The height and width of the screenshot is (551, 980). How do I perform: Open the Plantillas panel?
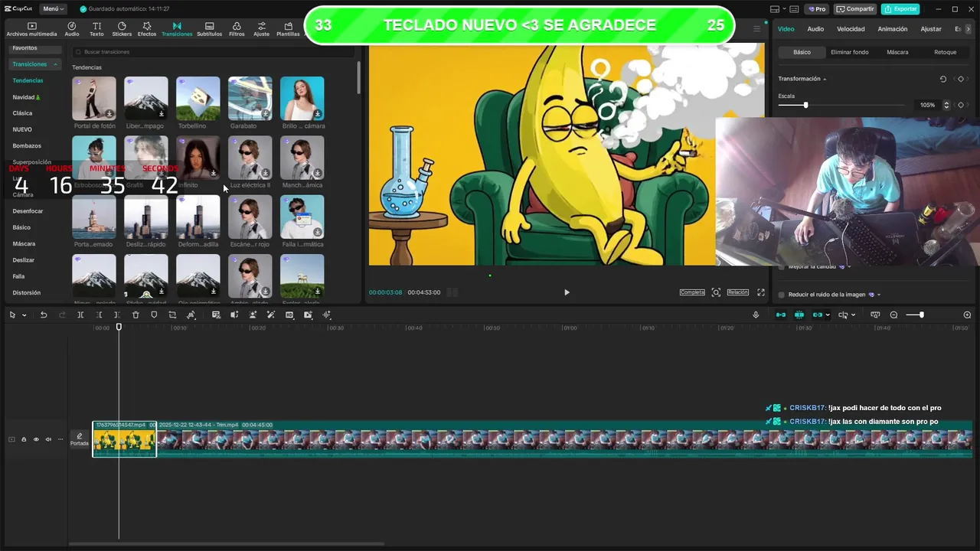288,29
